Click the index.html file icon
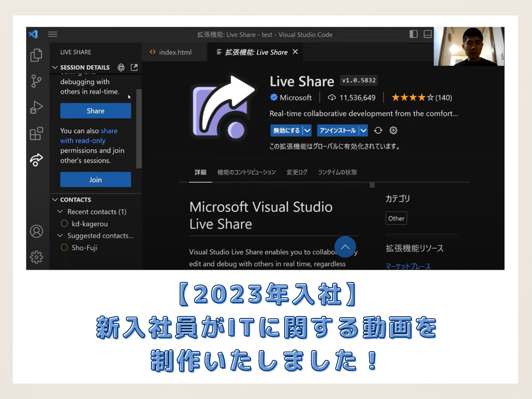This screenshot has height=399, width=532. click(153, 52)
